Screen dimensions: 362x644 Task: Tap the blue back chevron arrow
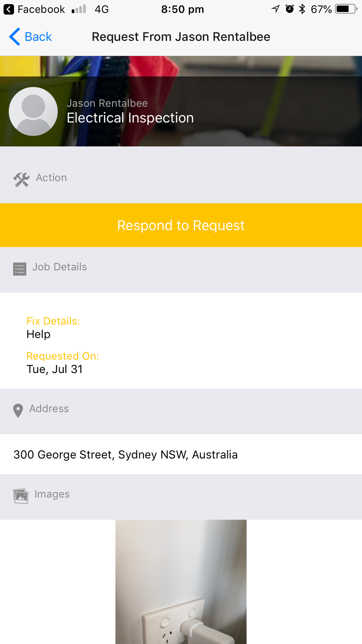tap(14, 37)
